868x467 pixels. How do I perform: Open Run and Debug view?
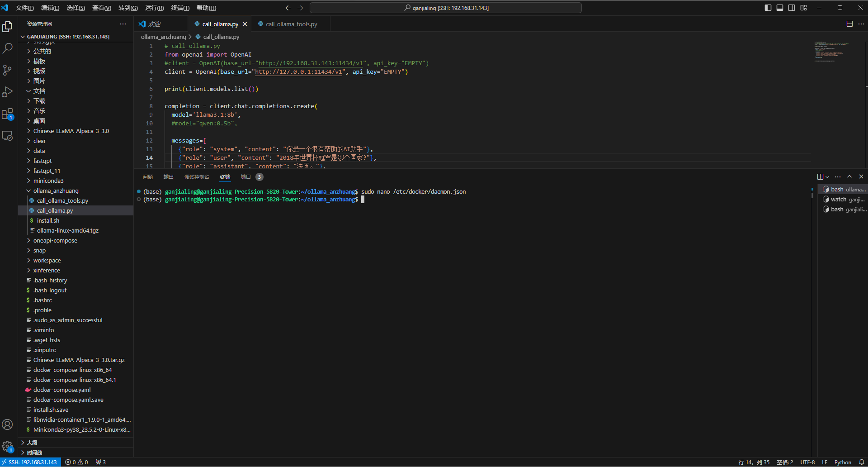pyautogui.click(x=7, y=92)
